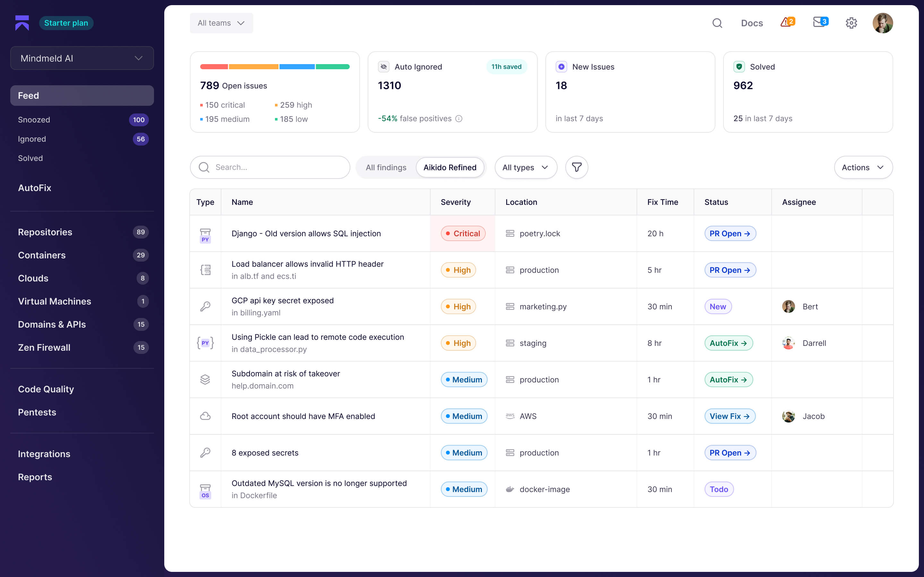Switch to All findings view
This screenshot has width=924, height=577.
coord(386,167)
